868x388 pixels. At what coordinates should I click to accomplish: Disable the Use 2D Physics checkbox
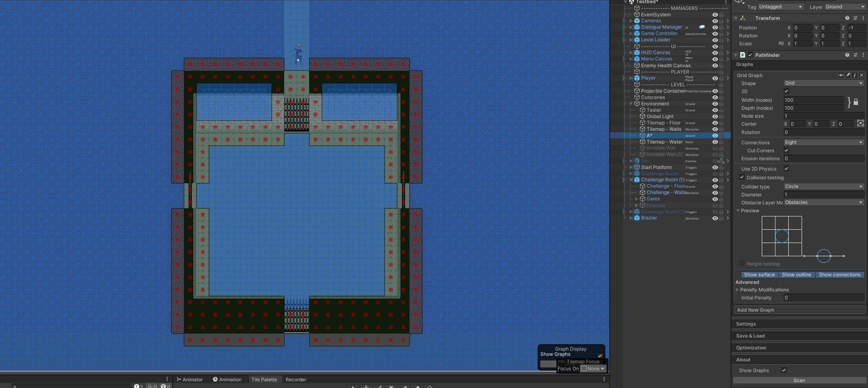(786, 168)
